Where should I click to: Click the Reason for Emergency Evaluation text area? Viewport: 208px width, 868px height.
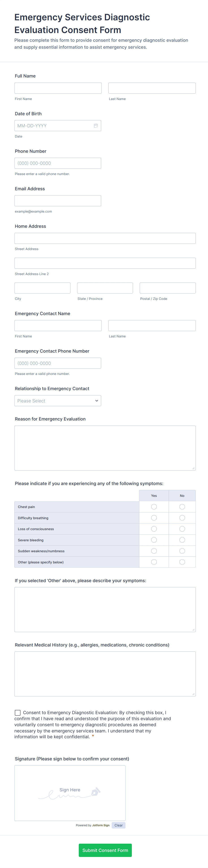click(x=105, y=448)
